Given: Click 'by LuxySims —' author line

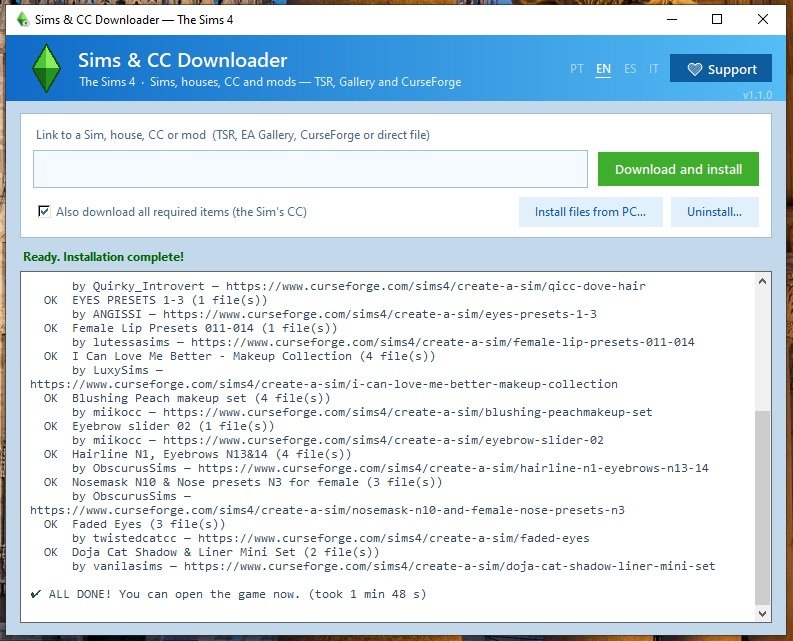Looking at the screenshot, I should click(117, 370).
